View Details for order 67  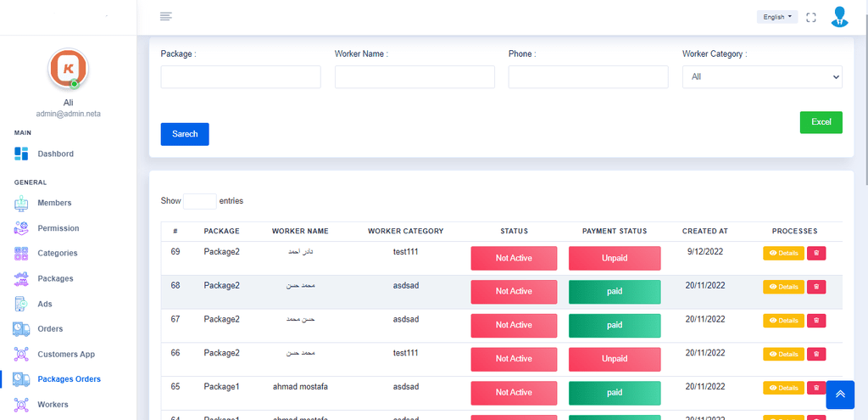783,321
